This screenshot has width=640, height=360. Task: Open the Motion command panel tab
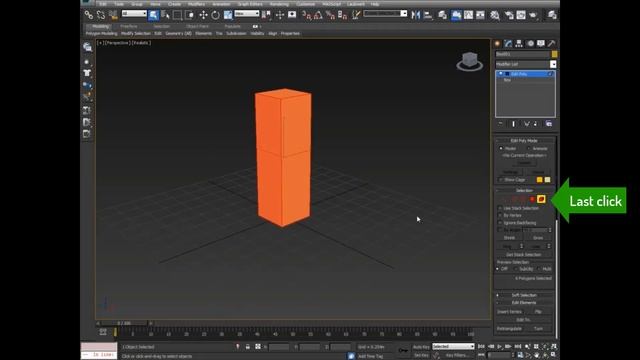(x=530, y=43)
